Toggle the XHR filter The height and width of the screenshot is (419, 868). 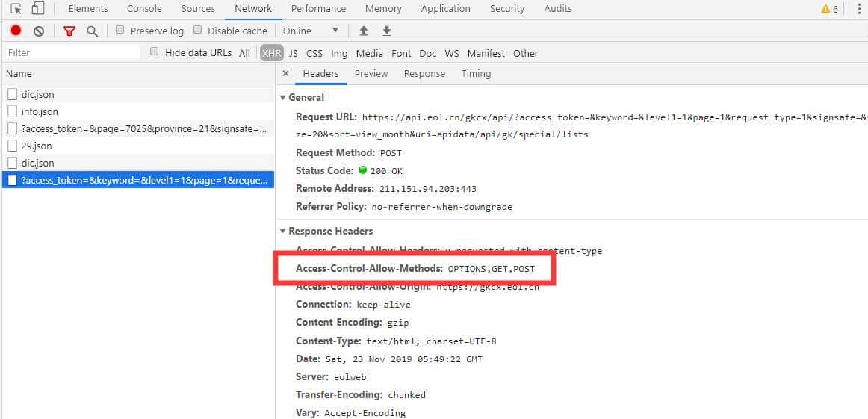pyautogui.click(x=272, y=53)
